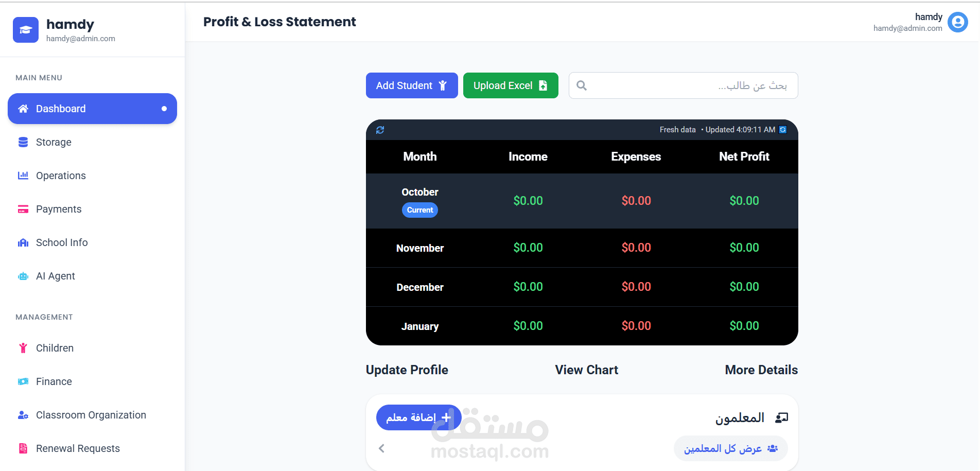This screenshot has width=980, height=471.
Task: Click the sync icon next to the update time
Action: point(783,130)
